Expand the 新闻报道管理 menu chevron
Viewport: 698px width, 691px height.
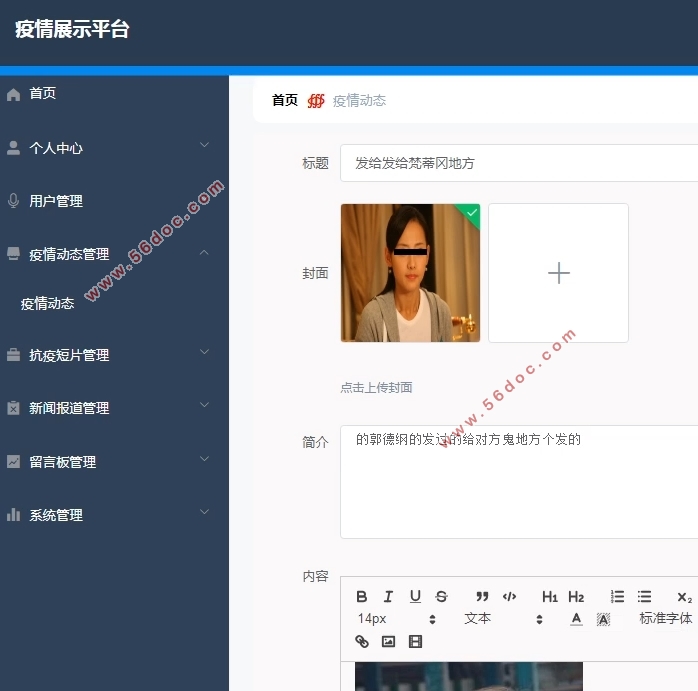[x=204, y=405]
